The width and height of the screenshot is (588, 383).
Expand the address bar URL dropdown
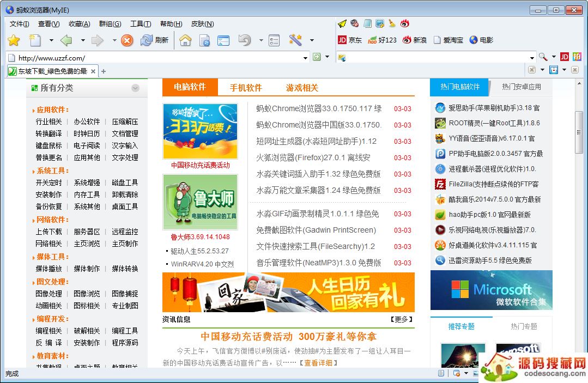tap(305, 58)
